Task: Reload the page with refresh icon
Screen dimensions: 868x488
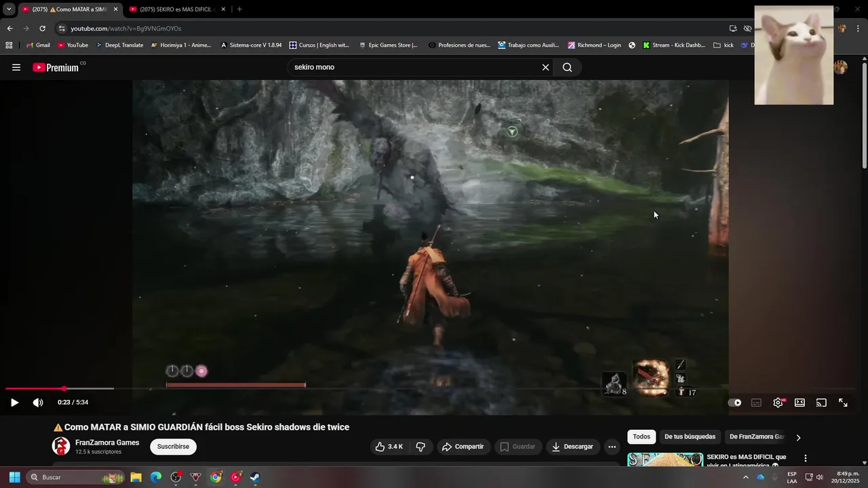Action: pos(42,28)
